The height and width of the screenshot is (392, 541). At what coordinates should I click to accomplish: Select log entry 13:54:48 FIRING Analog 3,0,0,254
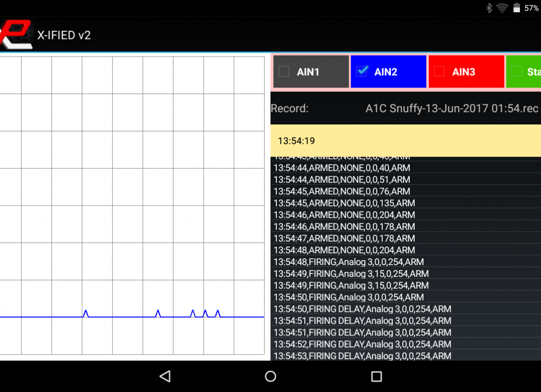(349, 262)
